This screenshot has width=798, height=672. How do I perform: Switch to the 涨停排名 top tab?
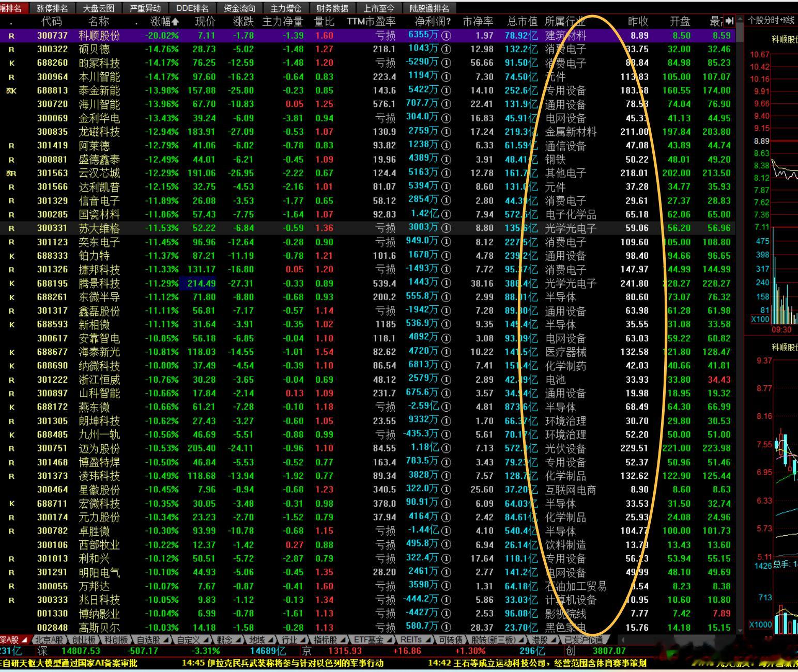[52, 8]
